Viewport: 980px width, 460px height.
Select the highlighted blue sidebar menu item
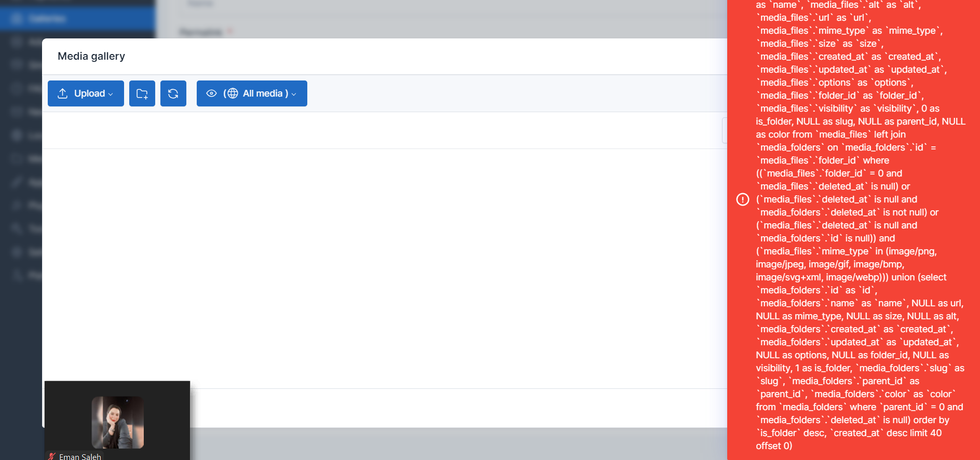[78, 19]
